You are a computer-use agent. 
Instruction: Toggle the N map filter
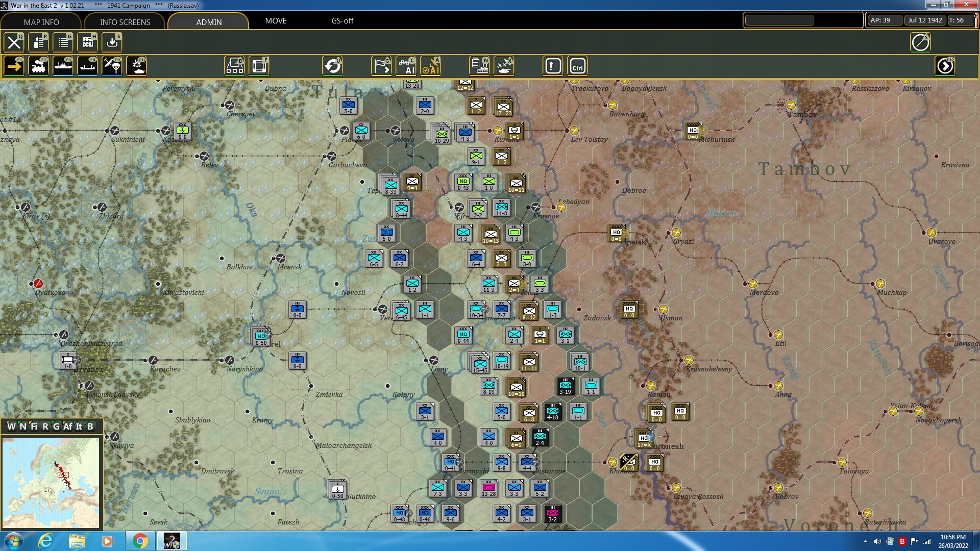point(22,427)
